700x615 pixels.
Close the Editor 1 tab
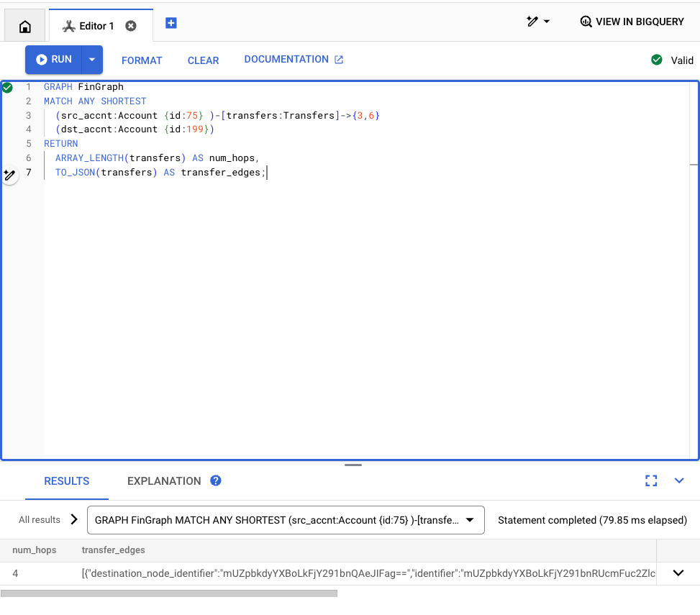[x=131, y=26]
